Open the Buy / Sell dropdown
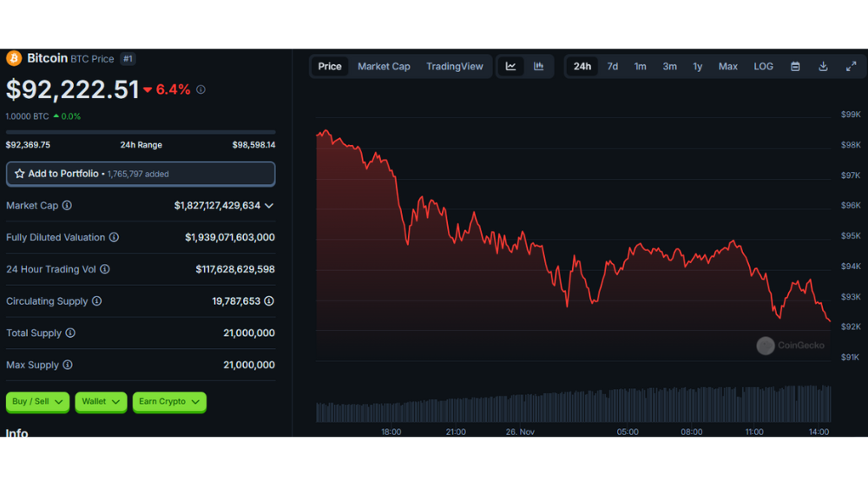Screen dimensions: 868x488 pyautogui.click(x=37, y=401)
